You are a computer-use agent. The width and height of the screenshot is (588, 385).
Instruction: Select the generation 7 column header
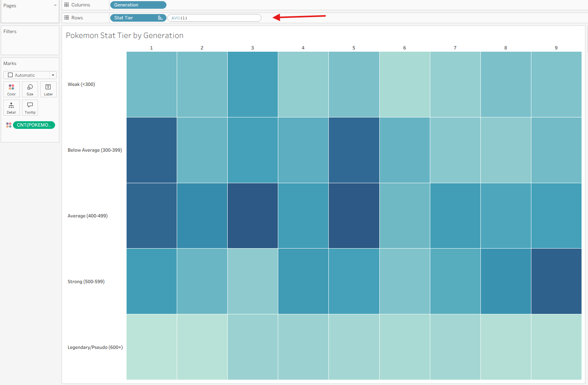[x=455, y=48]
